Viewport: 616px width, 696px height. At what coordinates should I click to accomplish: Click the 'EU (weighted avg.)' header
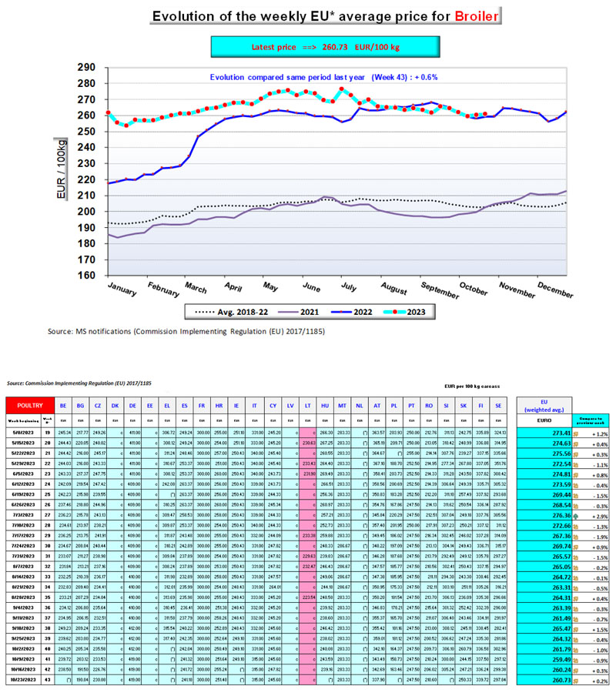pos(544,406)
